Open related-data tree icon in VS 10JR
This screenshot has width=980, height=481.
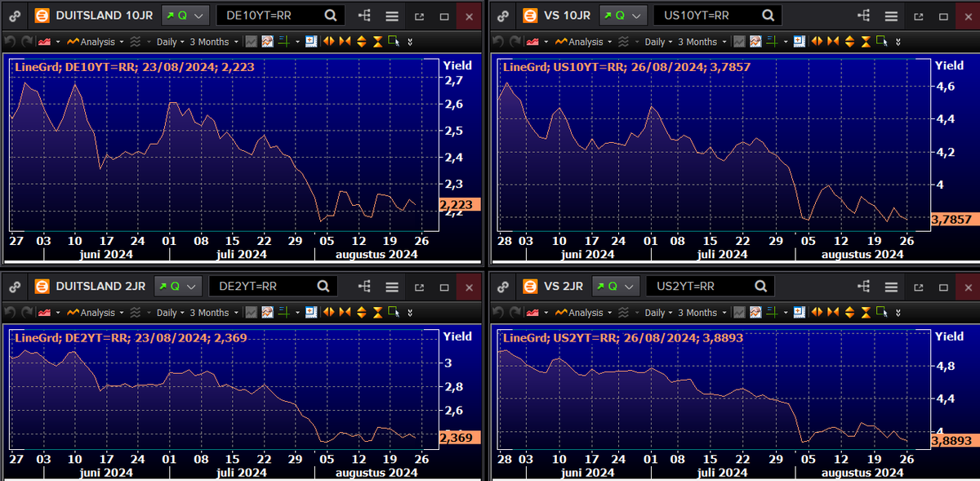tap(863, 16)
